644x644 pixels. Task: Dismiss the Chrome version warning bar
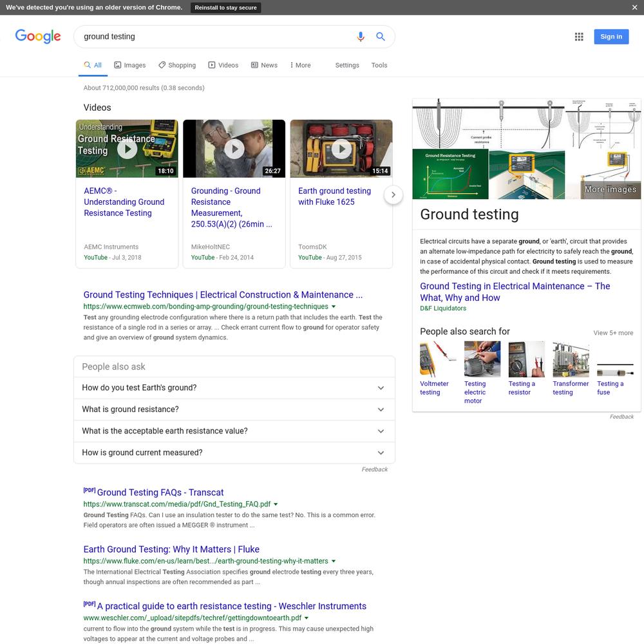(634, 7)
